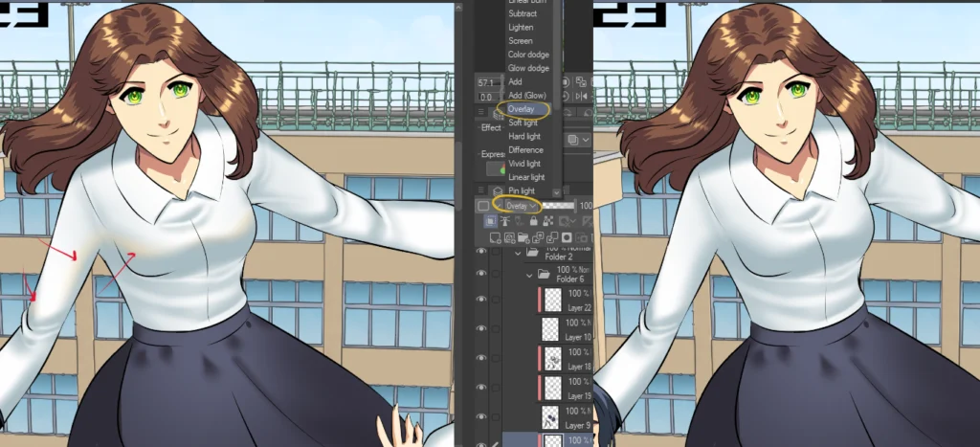Choose Color dodge blending mode
Viewport: 980px width, 447px height.
tap(528, 55)
